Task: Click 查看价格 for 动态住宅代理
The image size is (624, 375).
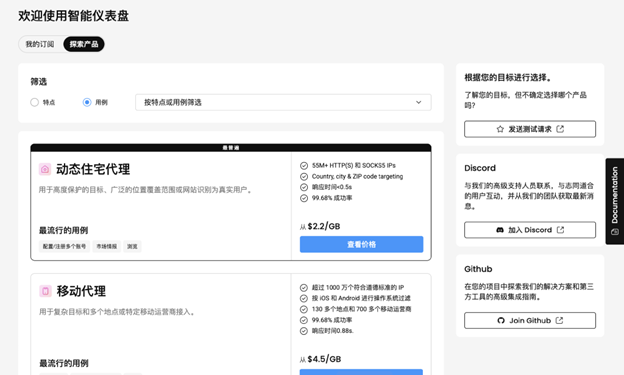Action: tap(361, 244)
